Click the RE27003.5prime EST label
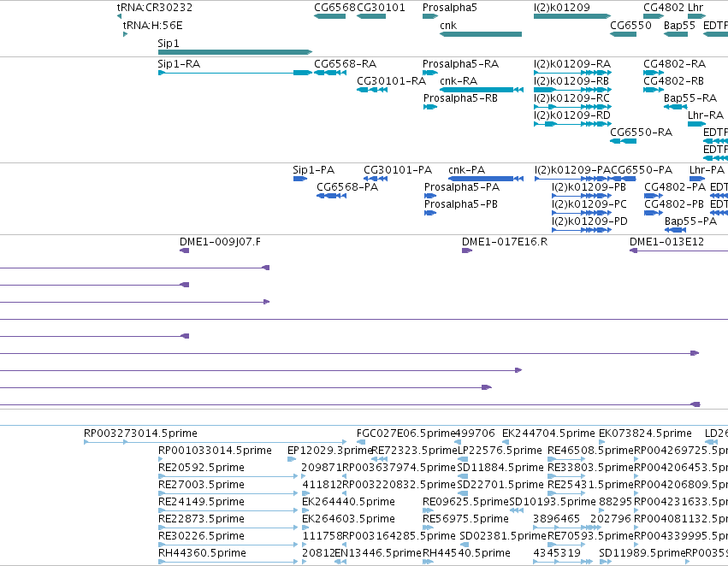 (202, 485)
